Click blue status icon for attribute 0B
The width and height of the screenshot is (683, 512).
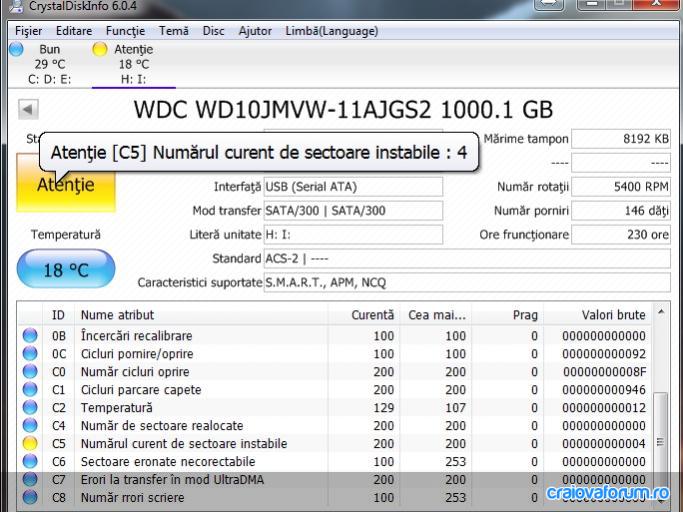point(30,336)
